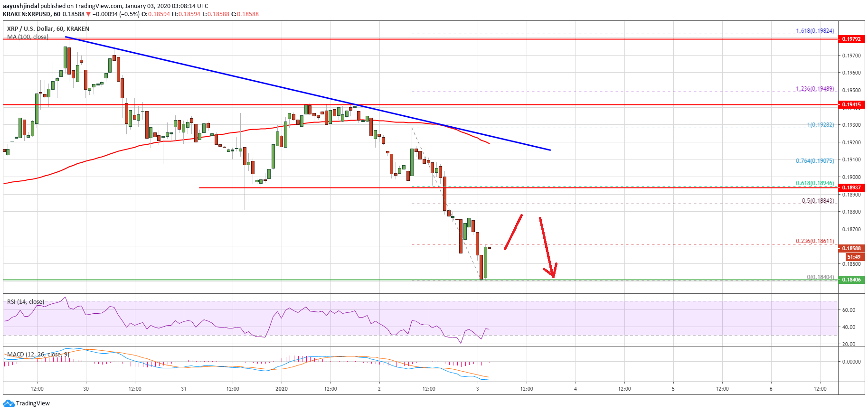Click the 1.618(0.19824) Fibonacci label

click(x=815, y=31)
